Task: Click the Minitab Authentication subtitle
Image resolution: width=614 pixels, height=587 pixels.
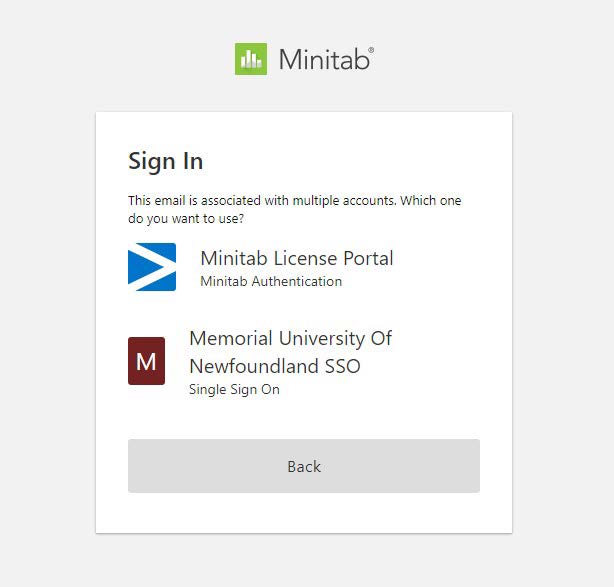Action: [271, 281]
